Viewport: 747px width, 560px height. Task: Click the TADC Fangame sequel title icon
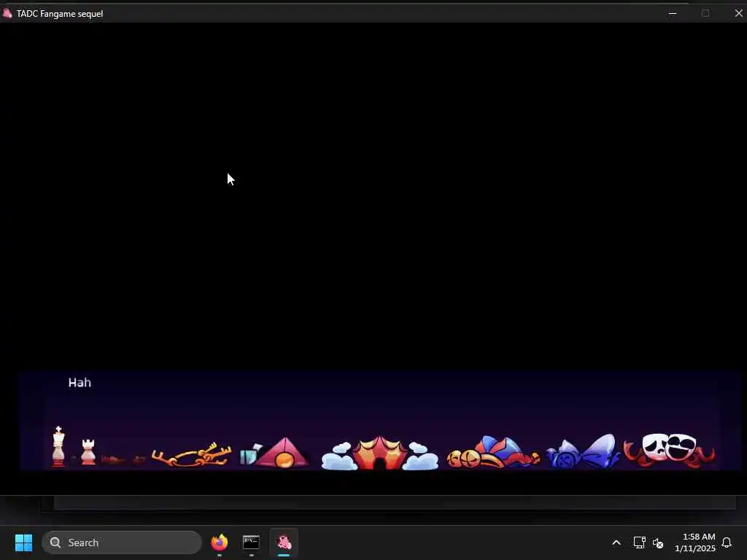[7, 13]
